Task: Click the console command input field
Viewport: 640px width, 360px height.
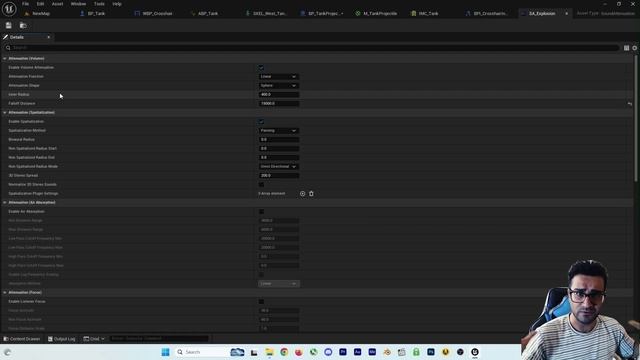Action: point(159,339)
